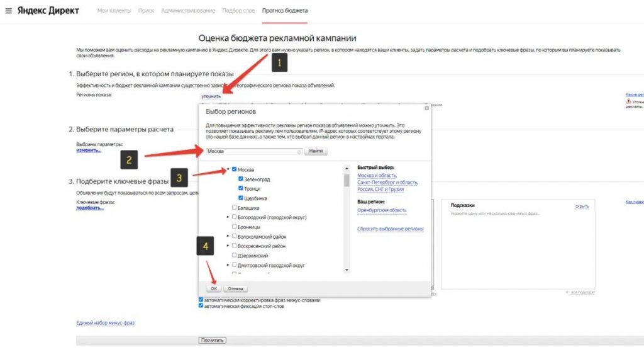Image resolution: width=644 pixels, height=352 pixels.
Task: Click the Дзержинский label in the tree
Action: click(x=253, y=256)
